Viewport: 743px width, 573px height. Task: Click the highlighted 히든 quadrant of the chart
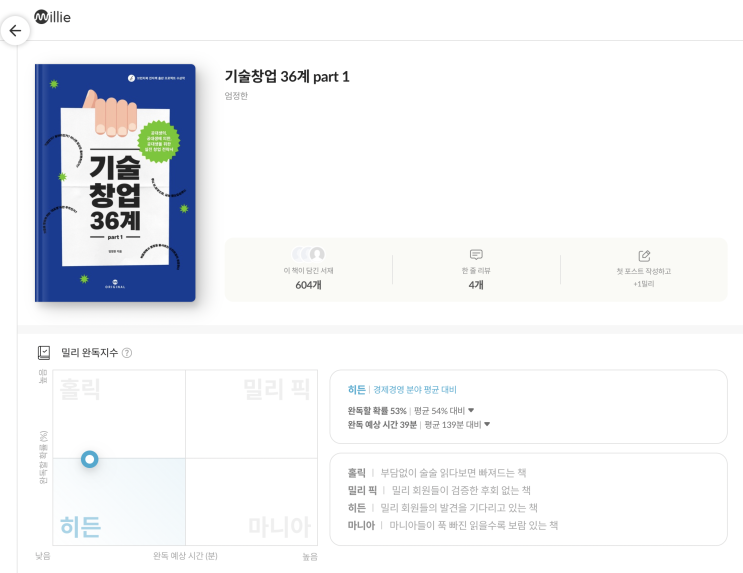click(x=119, y=501)
